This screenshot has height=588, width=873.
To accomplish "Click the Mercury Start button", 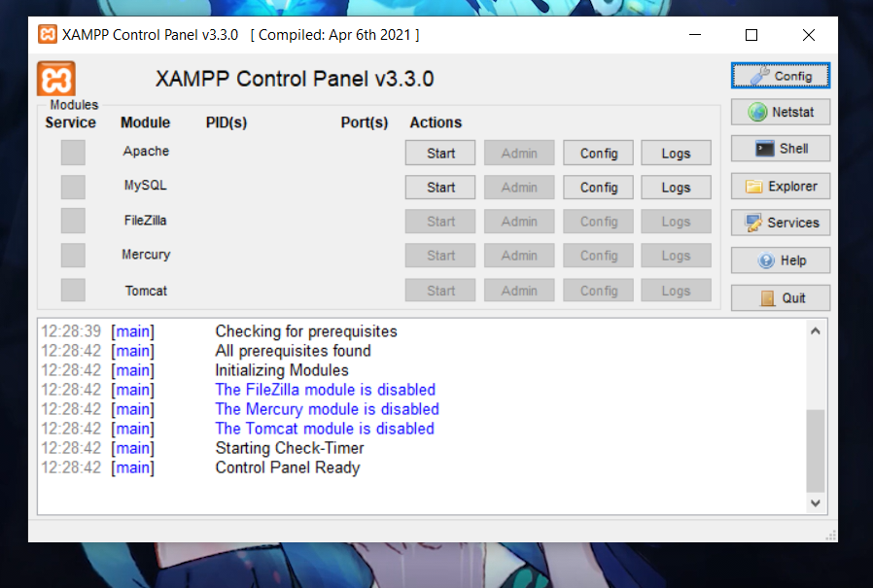I will click(440, 256).
